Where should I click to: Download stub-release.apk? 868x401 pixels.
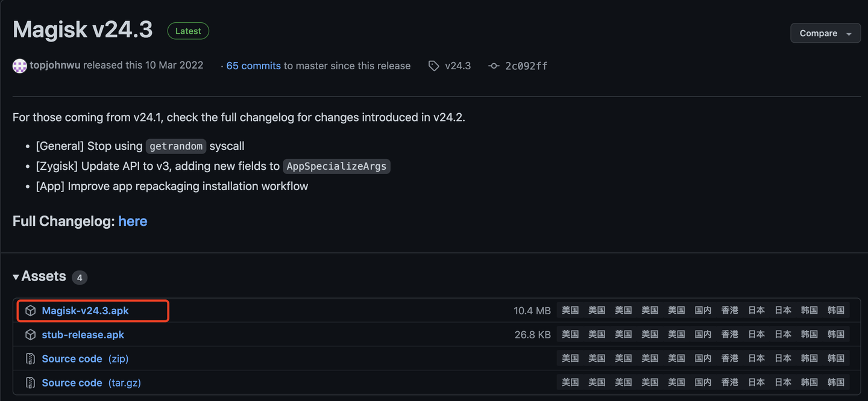(x=83, y=334)
